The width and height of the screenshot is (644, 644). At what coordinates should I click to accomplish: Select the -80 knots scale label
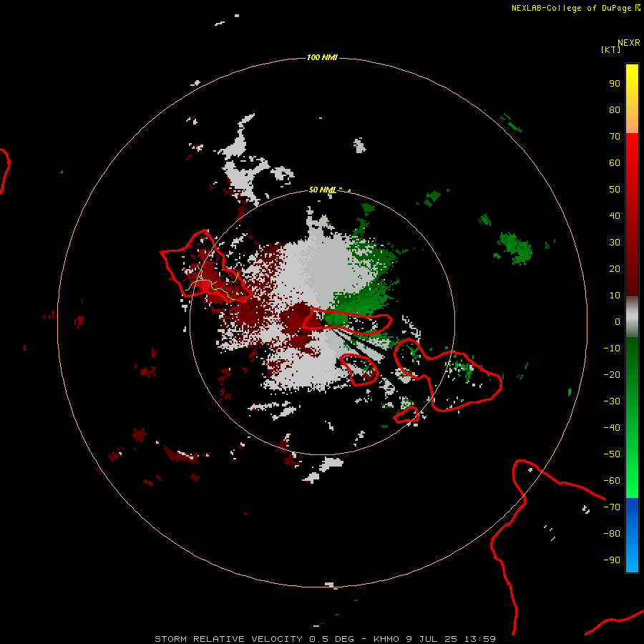tap(612, 534)
